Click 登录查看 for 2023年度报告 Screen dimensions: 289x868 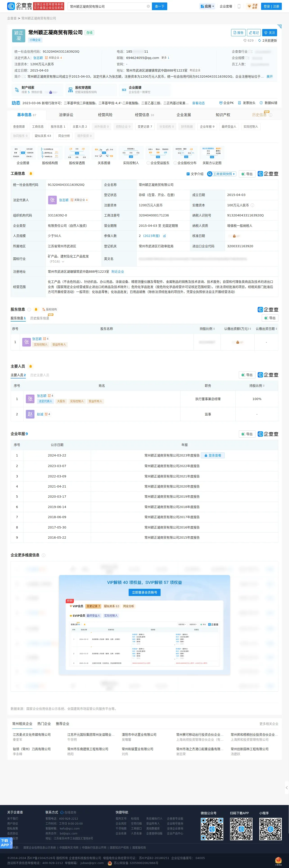(x=213, y=455)
